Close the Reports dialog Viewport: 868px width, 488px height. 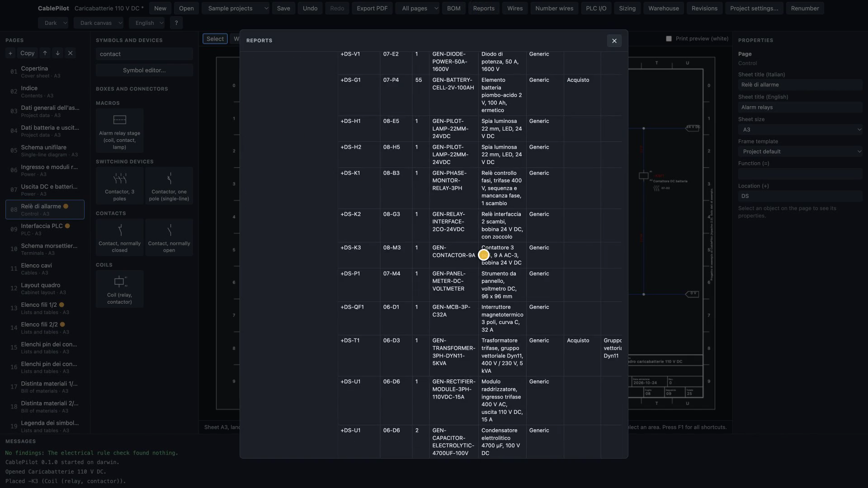tap(614, 41)
